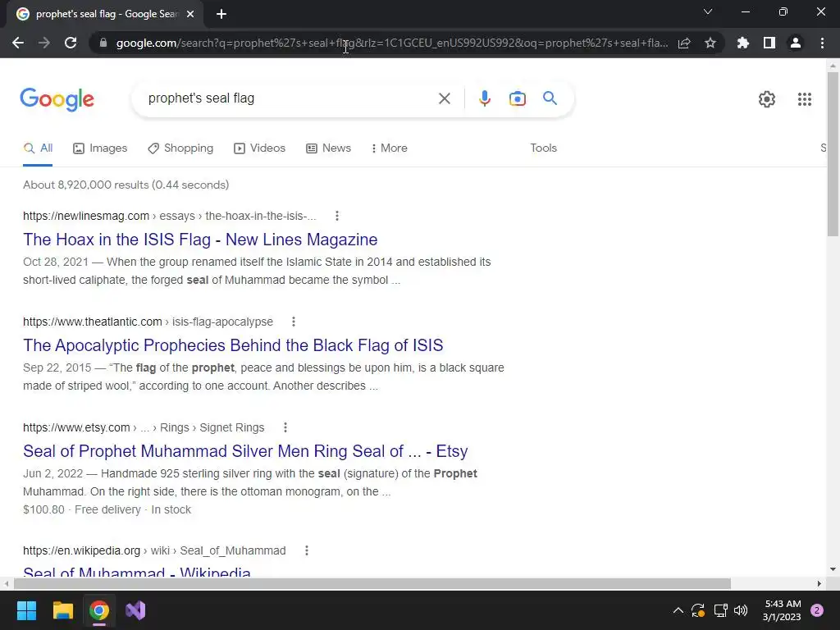Open Google quick settings gear
840x630 pixels.
tap(767, 99)
